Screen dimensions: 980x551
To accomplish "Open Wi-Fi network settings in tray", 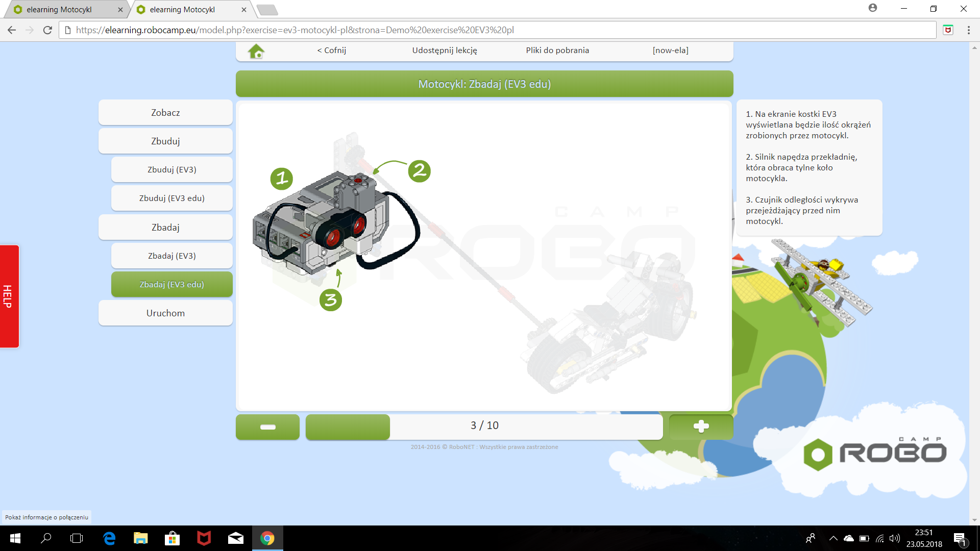I will [879, 538].
